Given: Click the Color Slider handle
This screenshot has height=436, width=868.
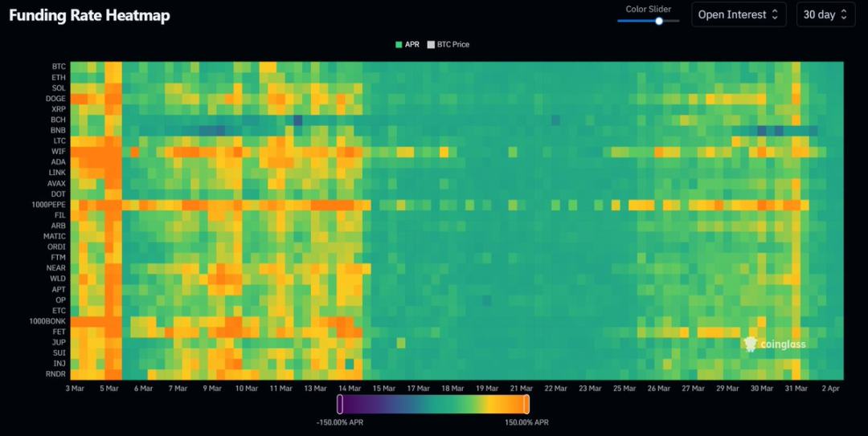Looking at the screenshot, I should point(659,21).
